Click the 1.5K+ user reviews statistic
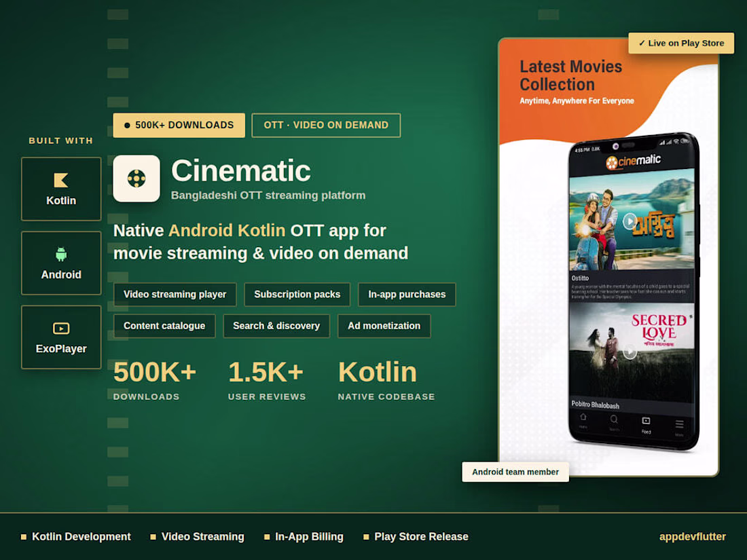This screenshot has width=747, height=560. (267, 380)
